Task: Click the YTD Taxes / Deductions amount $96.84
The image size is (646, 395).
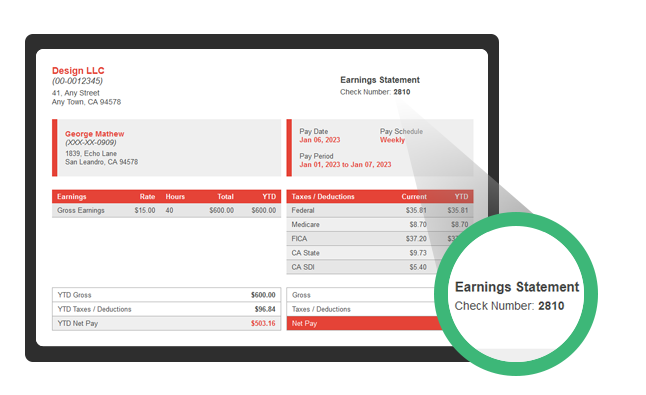Action: coord(265,309)
